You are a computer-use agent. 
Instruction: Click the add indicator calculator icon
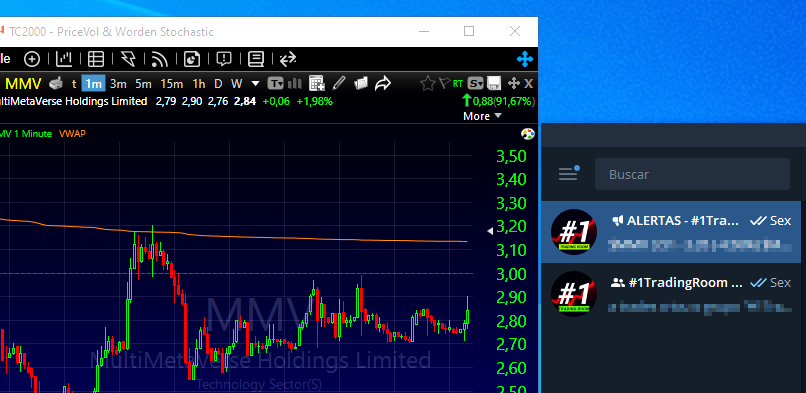click(317, 83)
